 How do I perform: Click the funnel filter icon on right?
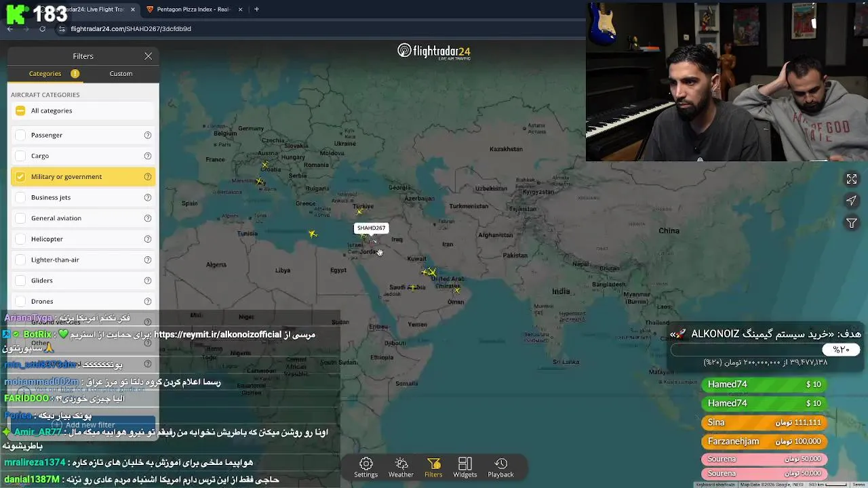coord(852,223)
